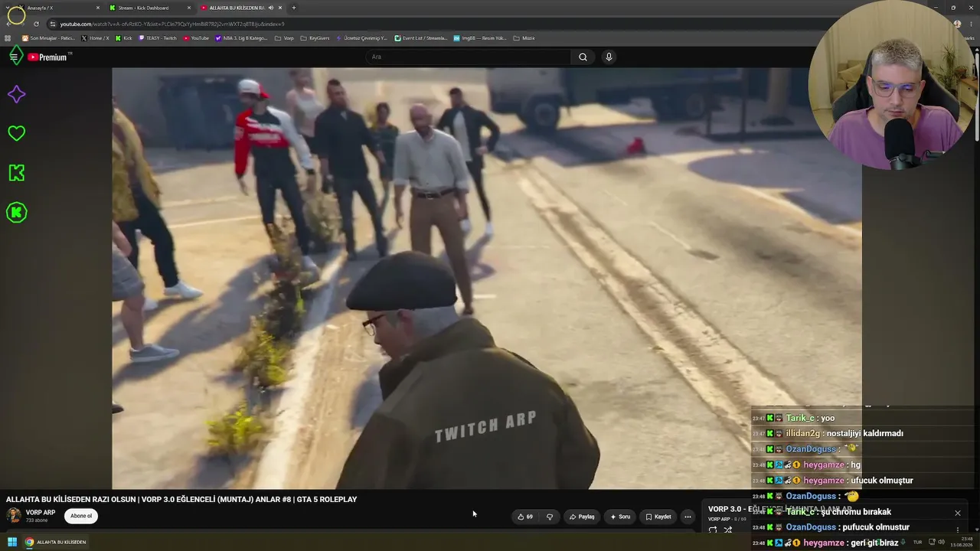Mute the tab via speaker icon
Screen dimensions: 980x551
(x=271, y=8)
